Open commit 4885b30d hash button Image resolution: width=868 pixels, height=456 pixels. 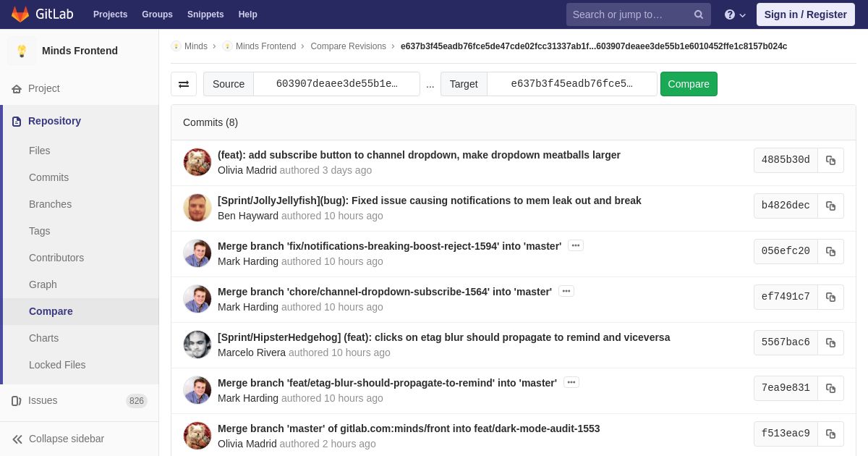pos(786,160)
